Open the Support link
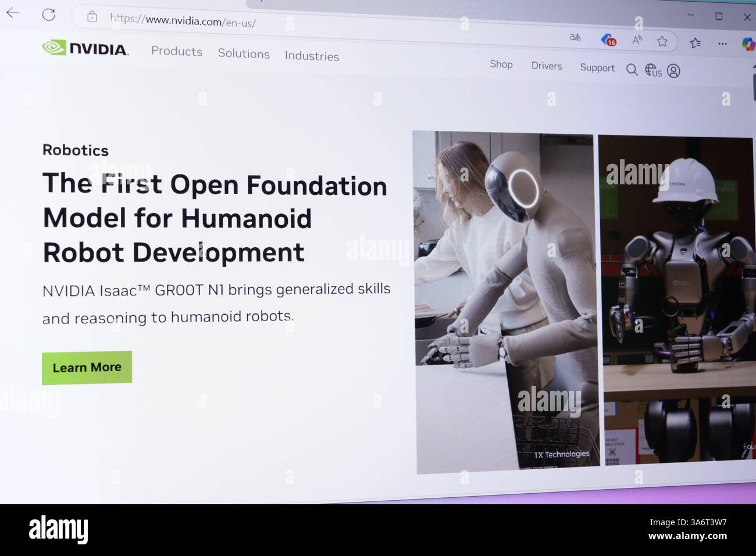This screenshot has height=556, width=756. (597, 67)
